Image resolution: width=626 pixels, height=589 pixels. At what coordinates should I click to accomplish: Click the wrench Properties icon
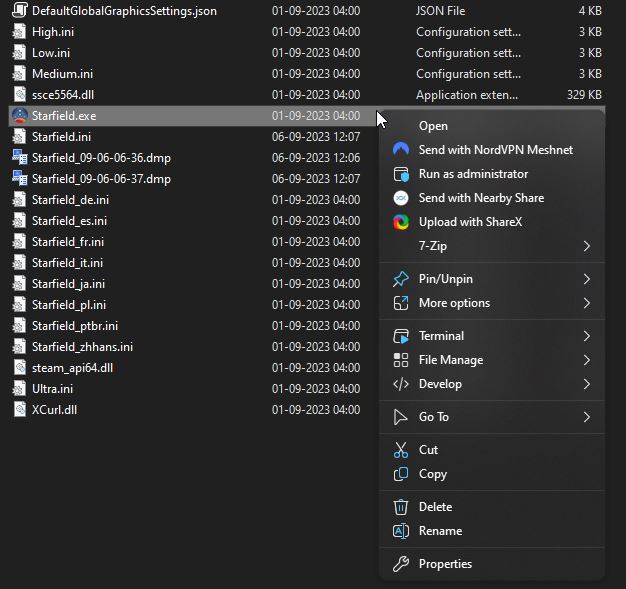tap(401, 564)
